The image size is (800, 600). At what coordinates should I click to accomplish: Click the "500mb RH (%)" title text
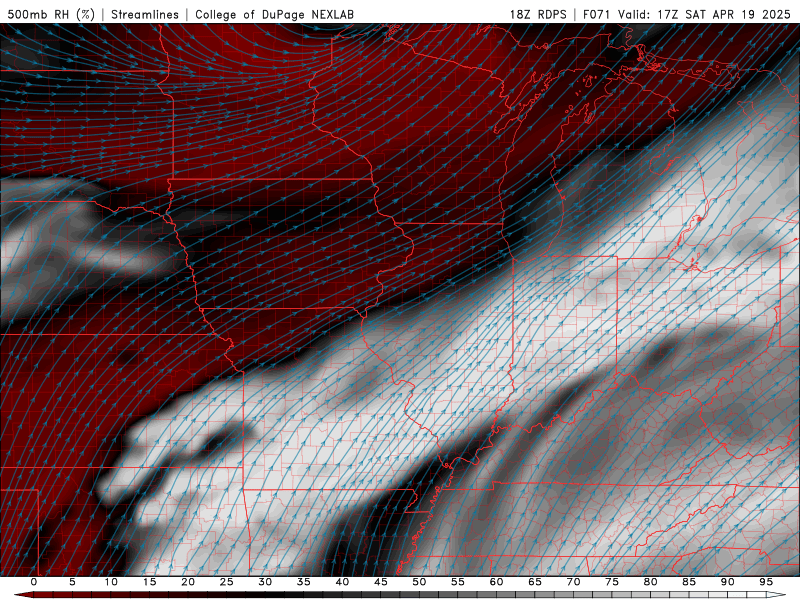point(51,14)
